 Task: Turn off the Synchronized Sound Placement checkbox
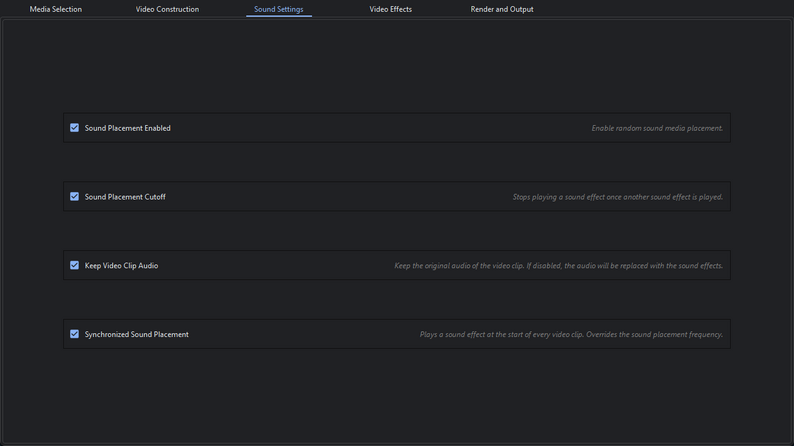[74, 334]
